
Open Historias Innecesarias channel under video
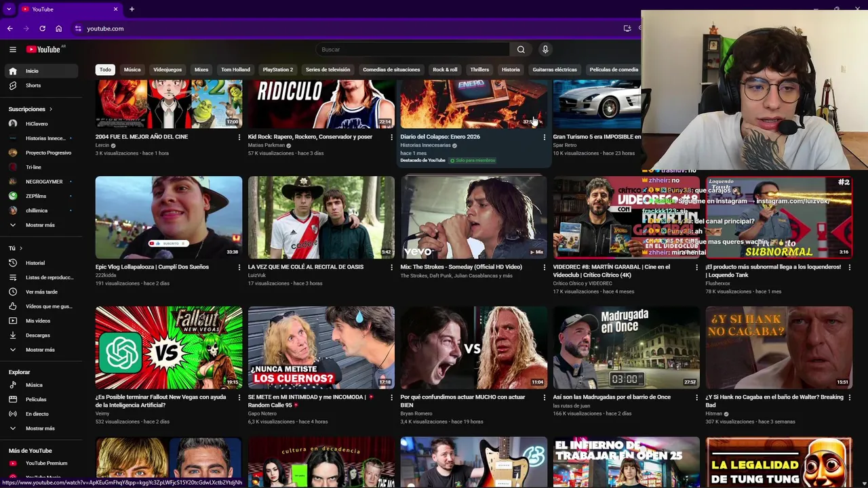[x=425, y=145]
